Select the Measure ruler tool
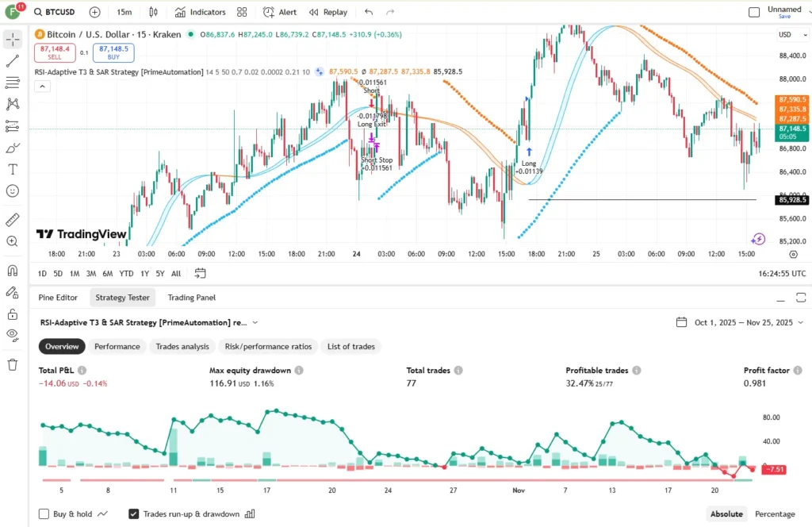The image size is (812, 527). tap(13, 220)
